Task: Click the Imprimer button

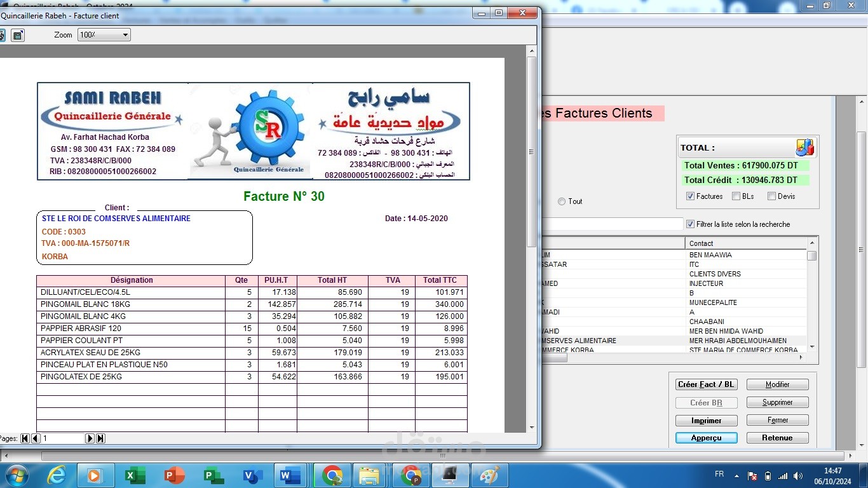Action: click(706, 420)
